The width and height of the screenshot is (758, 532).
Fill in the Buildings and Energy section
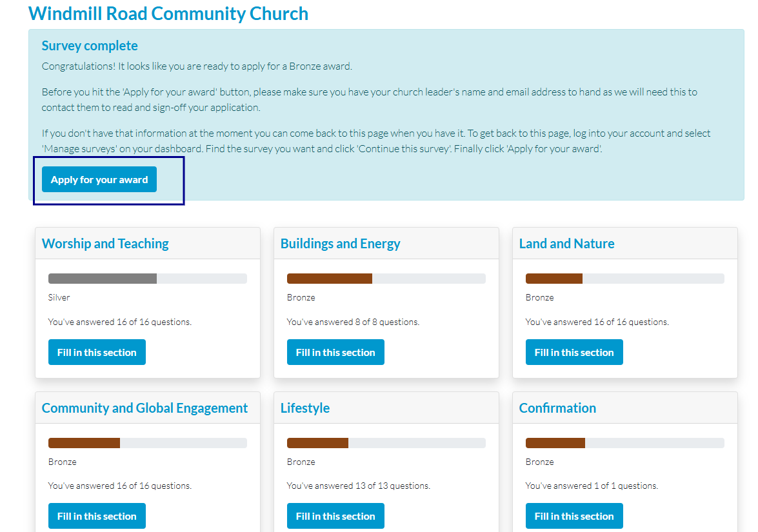click(x=335, y=352)
